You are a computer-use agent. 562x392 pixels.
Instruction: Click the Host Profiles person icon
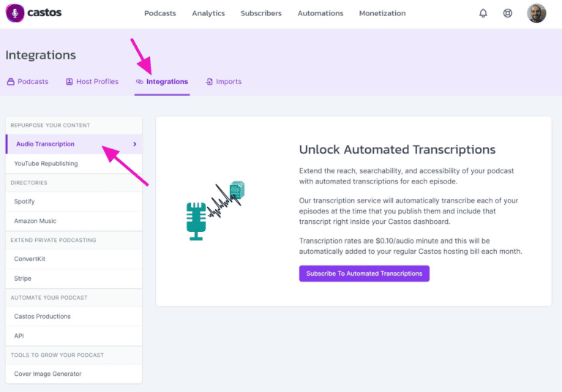70,82
